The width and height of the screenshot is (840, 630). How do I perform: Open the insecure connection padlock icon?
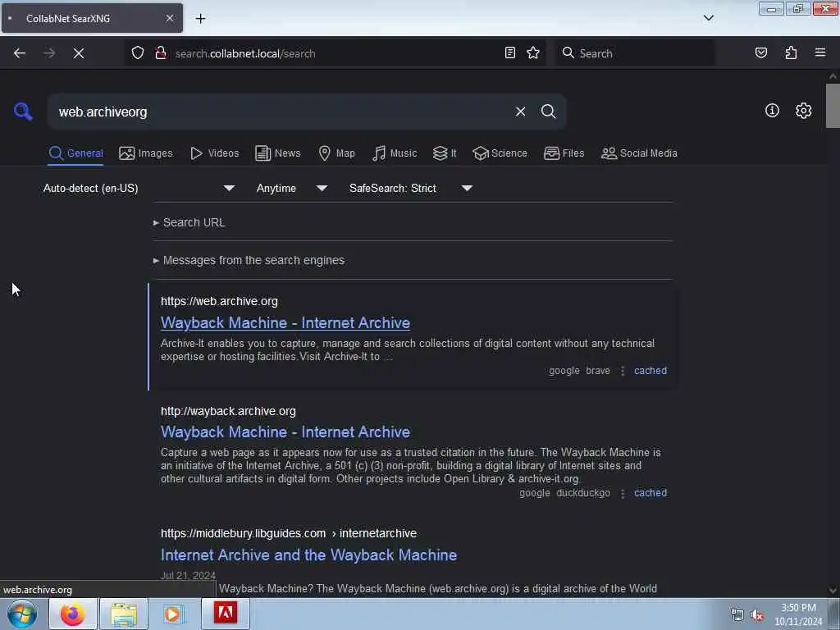tap(160, 53)
